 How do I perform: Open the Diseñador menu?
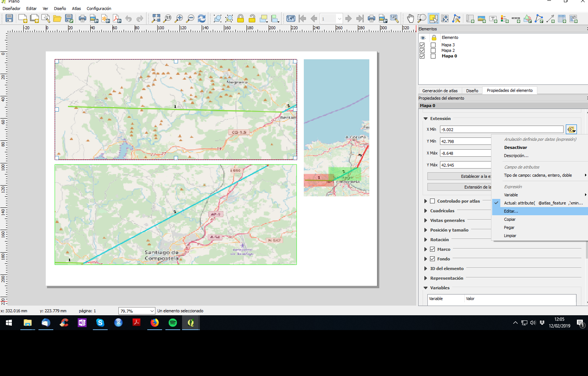[11, 9]
